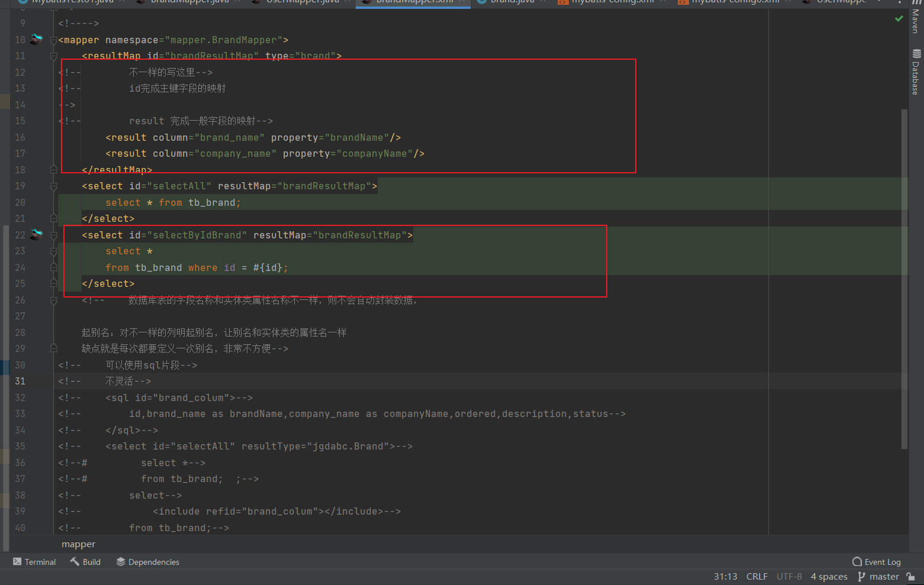Open the Event Log
This screenshot has width=924, height=585.
click(x=877, y=562)
